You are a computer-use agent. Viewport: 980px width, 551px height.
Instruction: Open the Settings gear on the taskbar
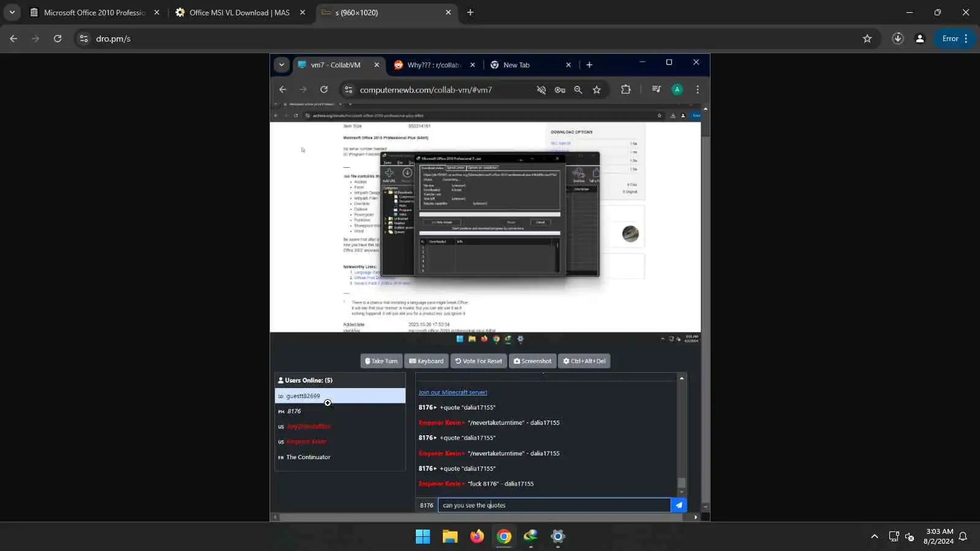(x=557, y=536)
